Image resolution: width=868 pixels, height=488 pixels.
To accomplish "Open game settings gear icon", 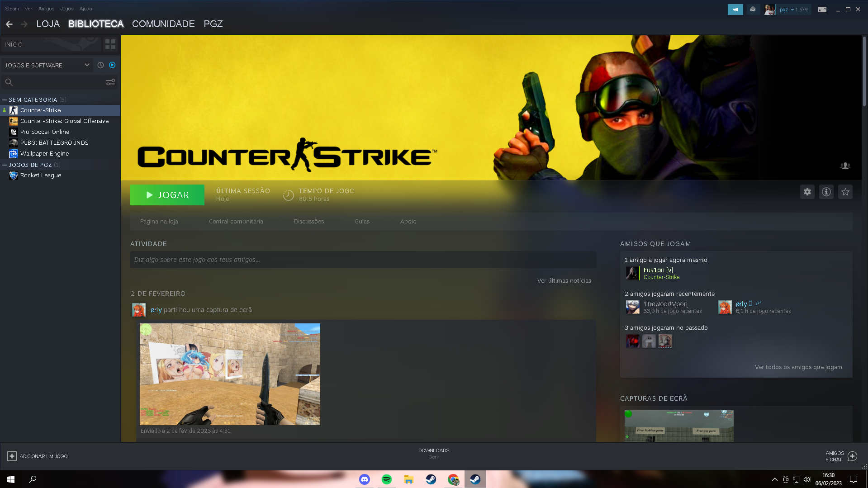I will pyautogui.click(x=807, y=192).
